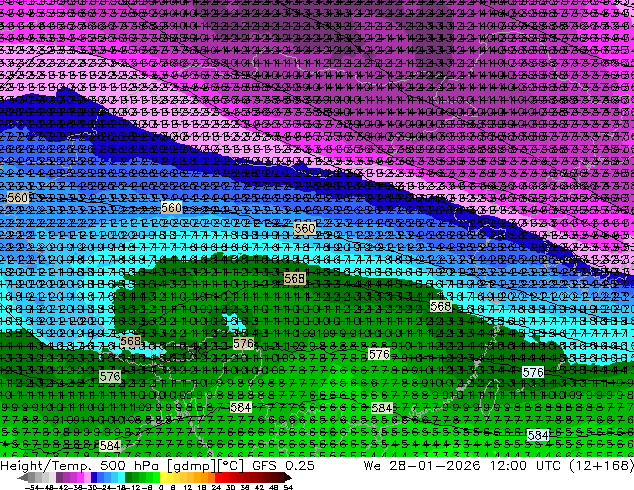Click the '0' legend value
634x490 pixels.
[x=161, y=487]
